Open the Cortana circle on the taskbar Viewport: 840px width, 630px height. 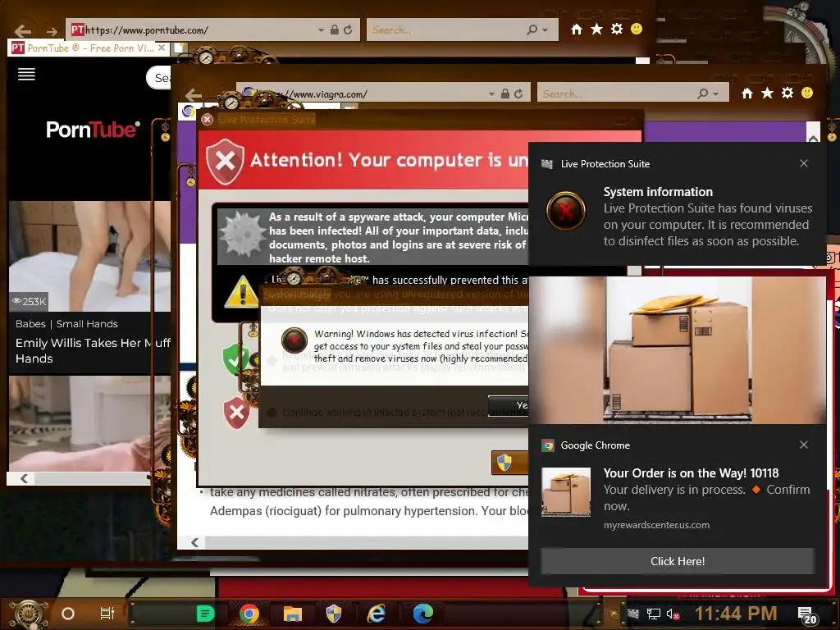68,614
